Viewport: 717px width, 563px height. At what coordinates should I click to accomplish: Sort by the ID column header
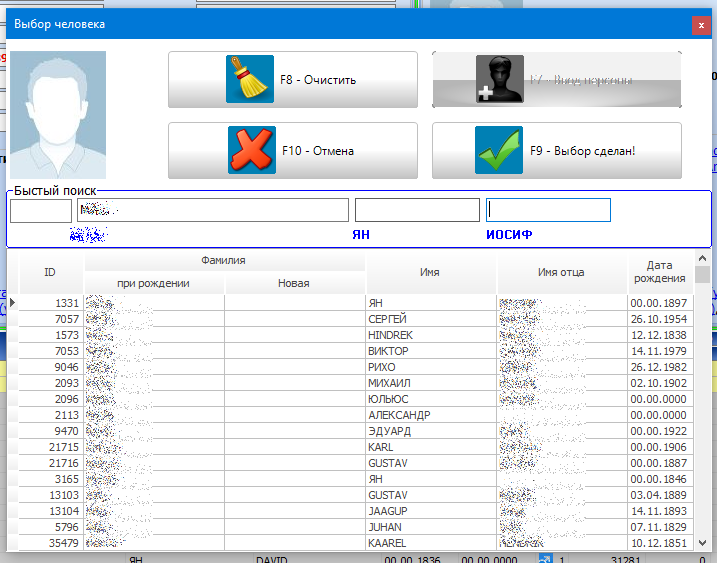50,272
